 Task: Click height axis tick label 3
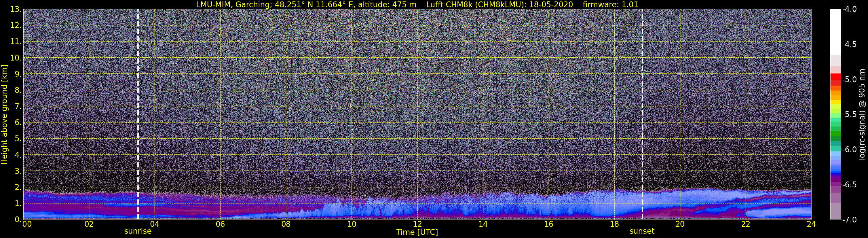(18, 171)
